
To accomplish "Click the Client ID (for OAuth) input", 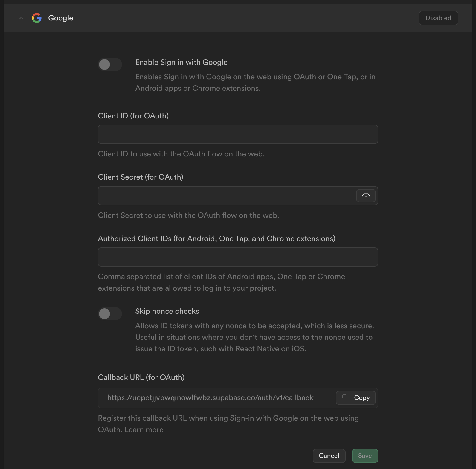I will tap(237, 134).
